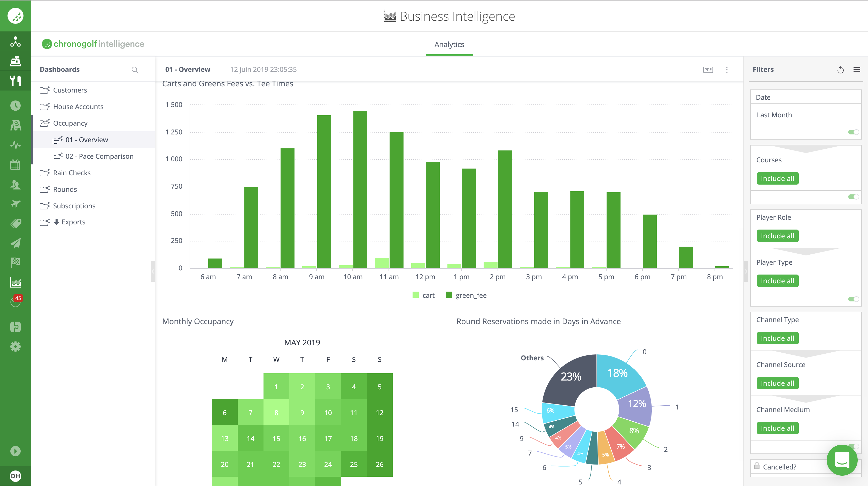Open the settings gear at sidebar bottom

(16, 346)
